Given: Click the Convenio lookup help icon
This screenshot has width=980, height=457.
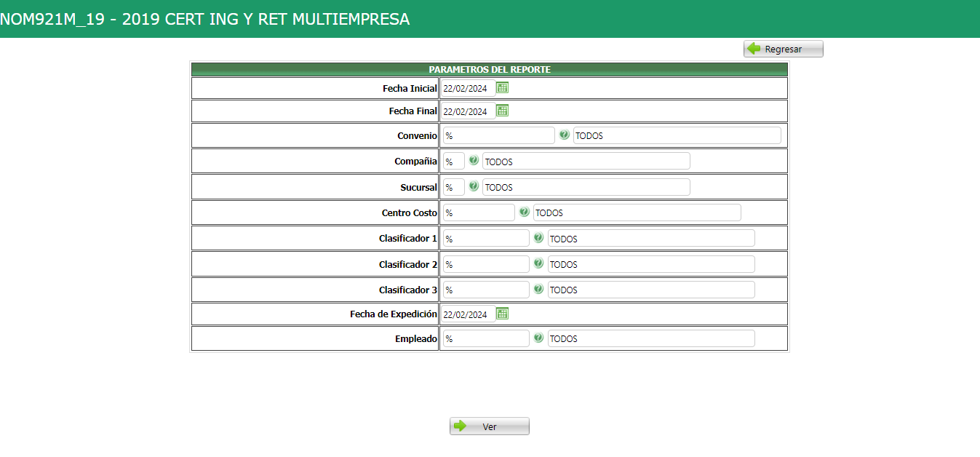Looking at the screenshot, I should pyautogui.click(x=564, y=135).
